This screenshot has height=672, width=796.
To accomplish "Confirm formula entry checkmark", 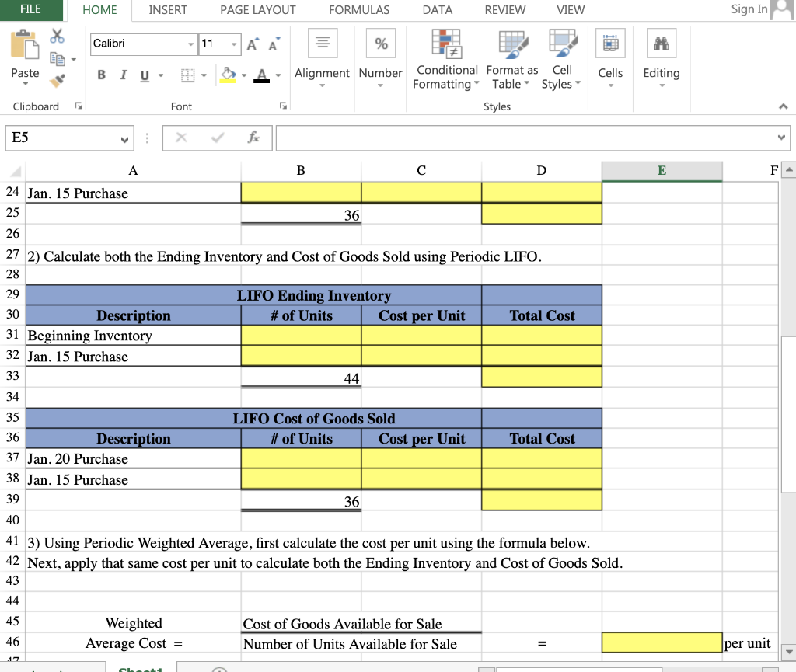I will point(218,138).
